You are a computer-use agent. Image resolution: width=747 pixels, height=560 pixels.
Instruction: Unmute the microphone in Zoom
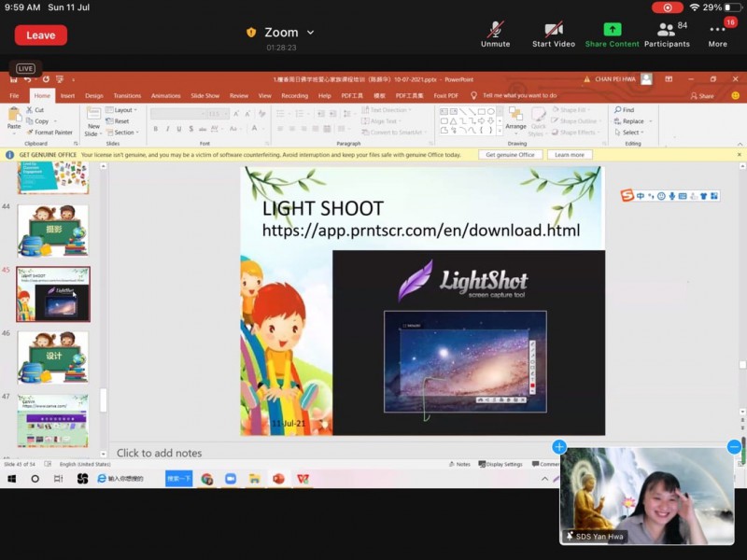click(x=495, y=31)
